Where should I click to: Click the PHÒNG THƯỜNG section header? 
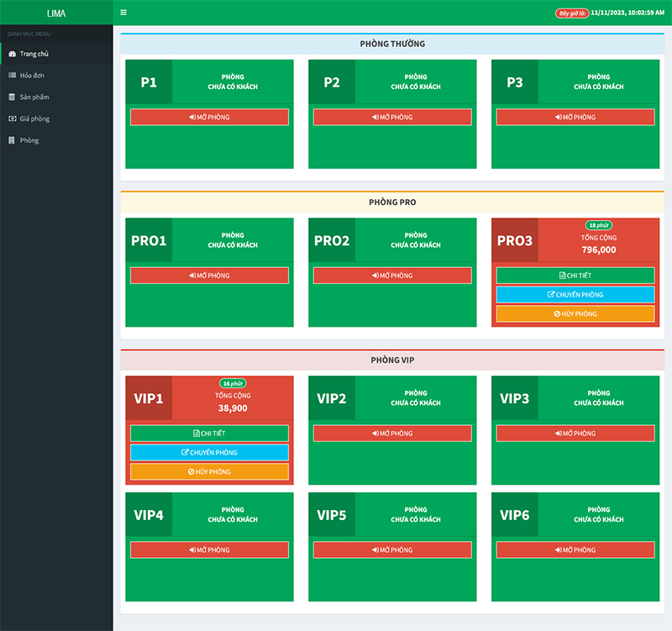pos(392,44)
